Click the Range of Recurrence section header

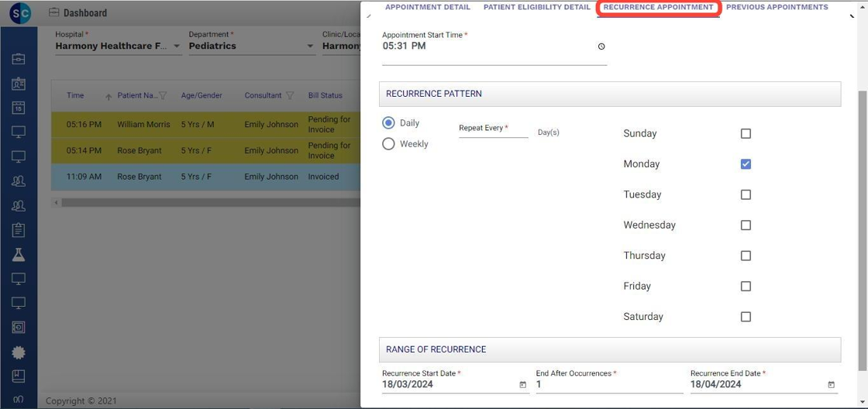coord(610,350)
